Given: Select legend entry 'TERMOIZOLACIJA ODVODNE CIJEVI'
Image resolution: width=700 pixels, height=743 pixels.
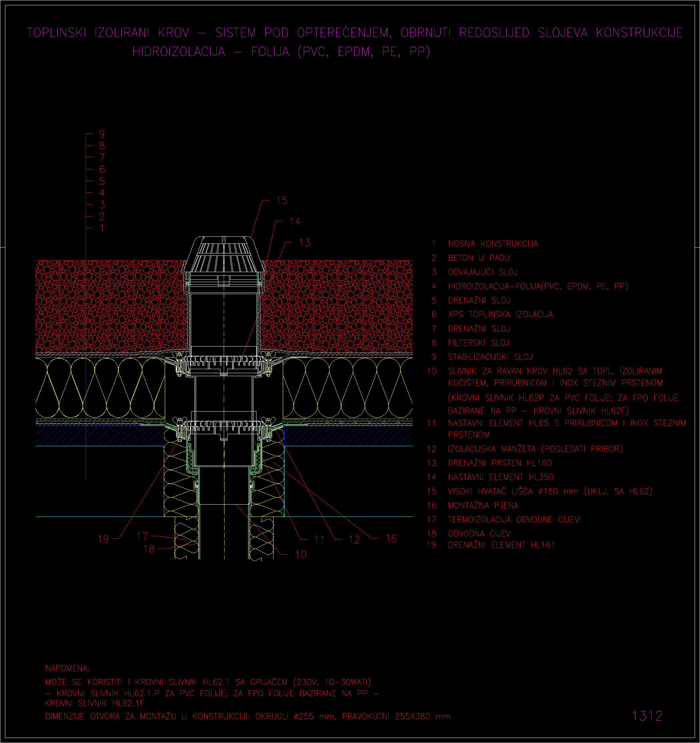Looking at the screenshot, I should 514,520.
